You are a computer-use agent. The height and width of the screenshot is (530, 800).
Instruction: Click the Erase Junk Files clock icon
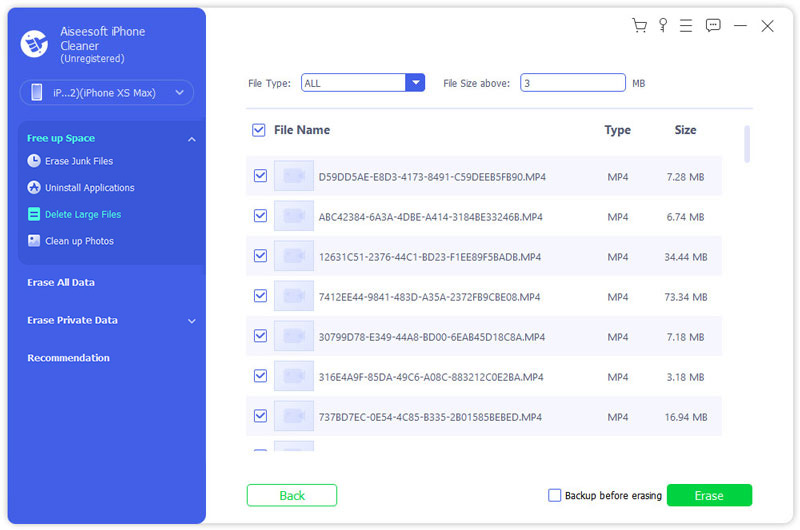(x=34, y=161)
